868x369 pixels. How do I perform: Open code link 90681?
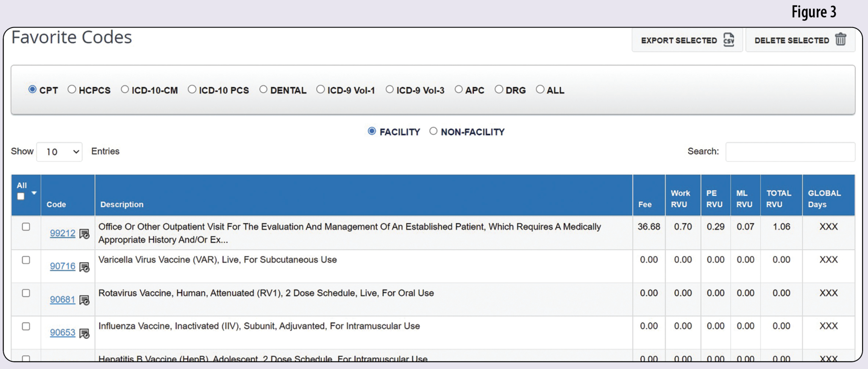point(62,300)
